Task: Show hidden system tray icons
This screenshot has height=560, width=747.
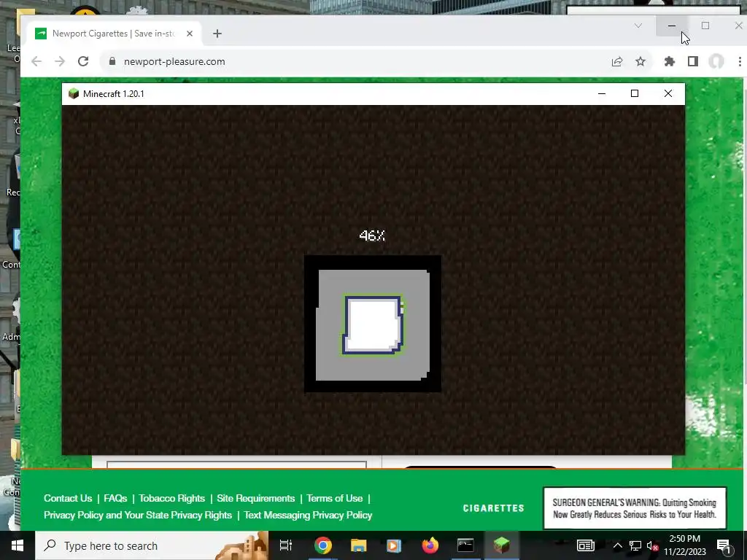Action: [x=617, y=545]
